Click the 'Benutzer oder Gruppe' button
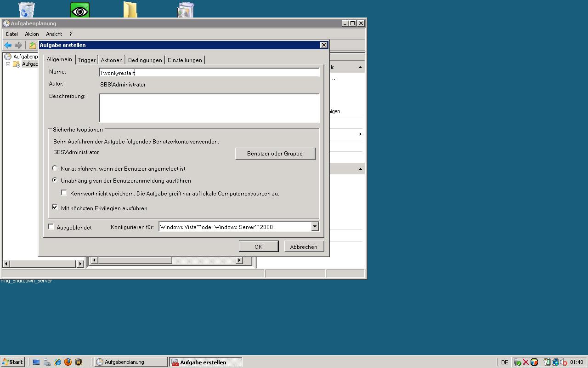The width and height of the screenshot is (588, 368). click(275, 154)
